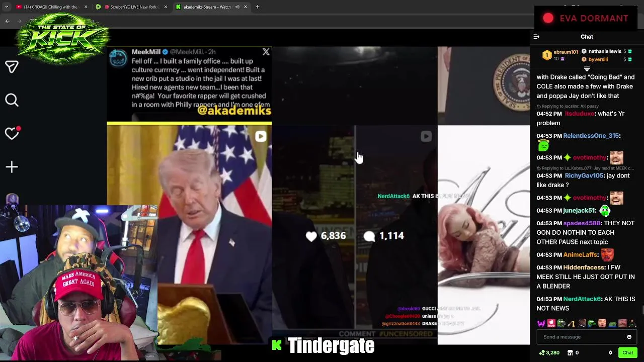Click the comments bubble count 1,114
644x362 pixels.
pyautogui.click(x=384, y=236)
